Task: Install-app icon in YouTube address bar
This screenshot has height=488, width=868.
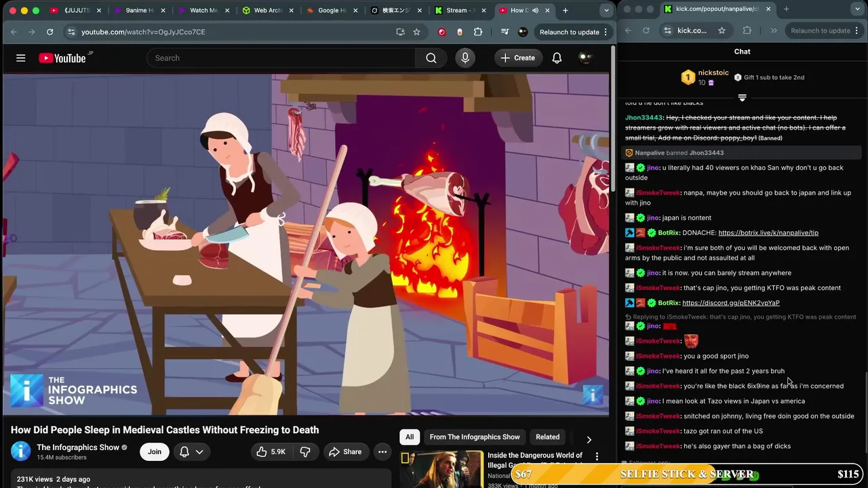Action: [400, 32]
